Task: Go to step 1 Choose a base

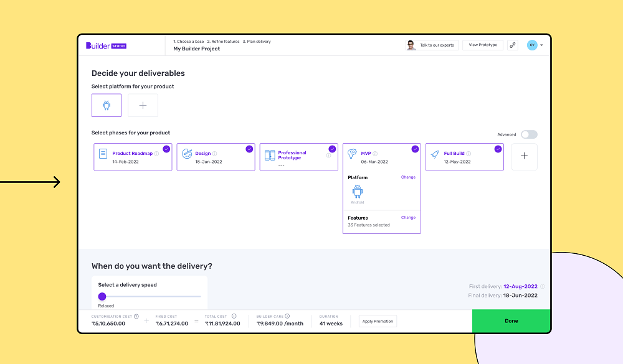Action: point(188,41)
